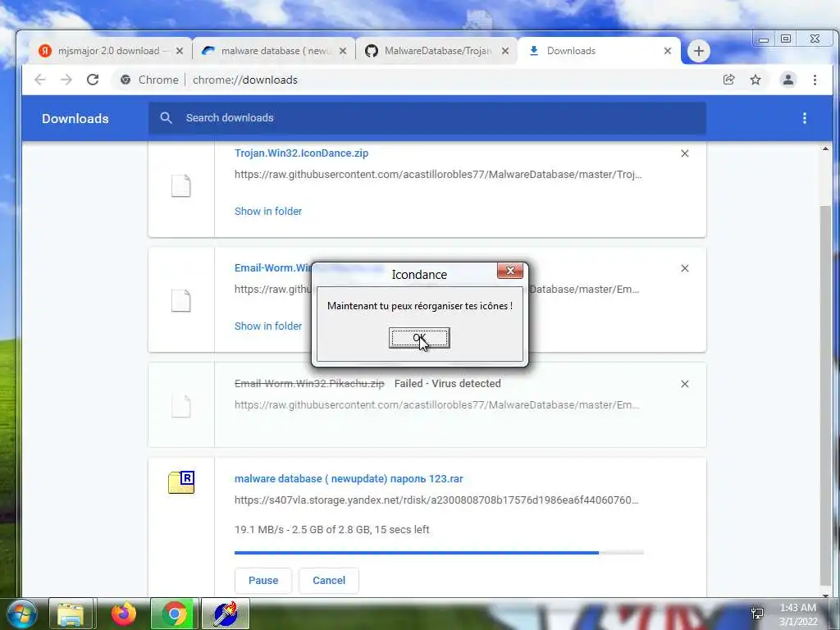
Task: Click the Trojan.Win32.IconDance.zip file icon
Action: (181, 186)
